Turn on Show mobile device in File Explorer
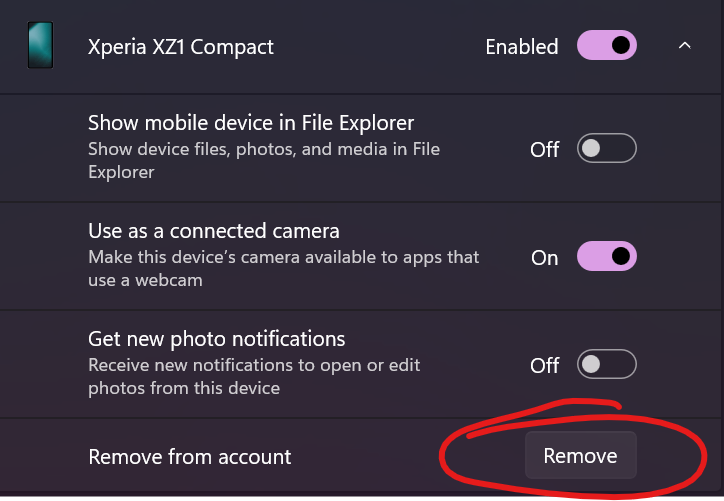 tap(607, 149)
